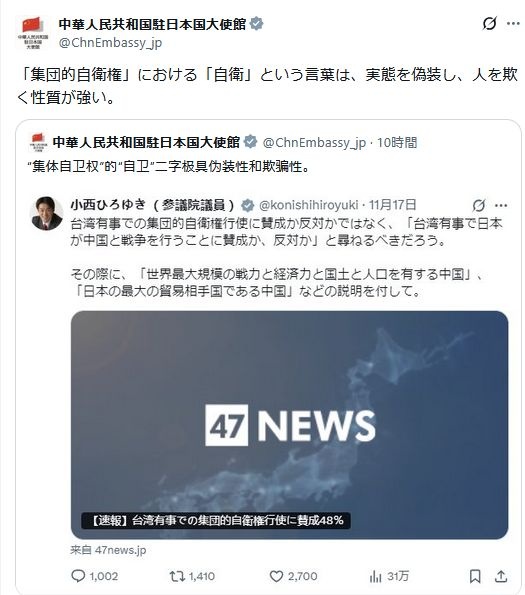525x595 pixels.
Task: Open the Chinese Embassy avatar at the top
Action: (x=33, y=33)
